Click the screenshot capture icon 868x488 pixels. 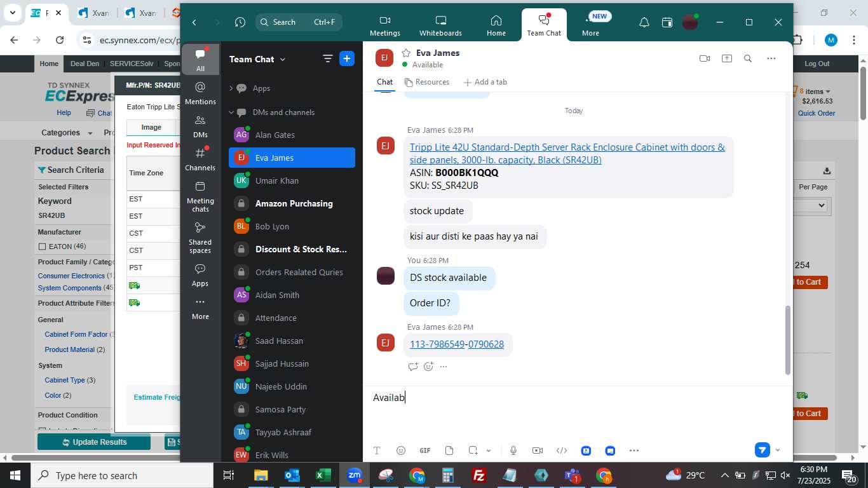pyautogui.click(x=473, y=451)
